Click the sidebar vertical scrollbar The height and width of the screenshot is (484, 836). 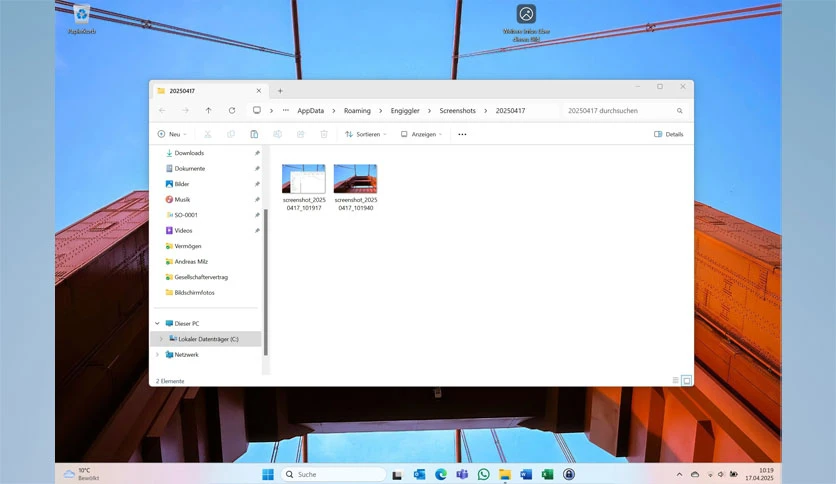[266, 283]
